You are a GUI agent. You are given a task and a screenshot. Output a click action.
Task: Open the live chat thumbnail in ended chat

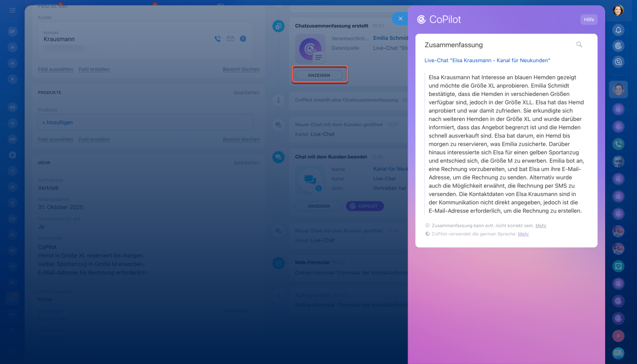310,180
